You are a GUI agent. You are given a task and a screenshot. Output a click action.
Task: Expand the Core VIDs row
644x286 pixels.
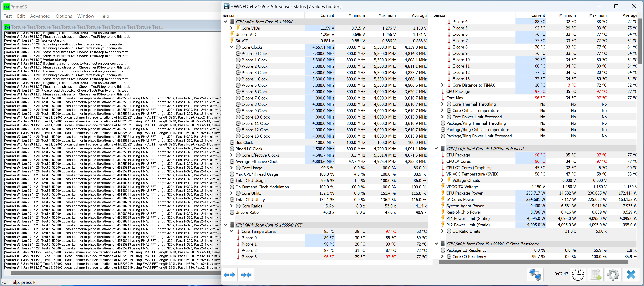[231, 28]
